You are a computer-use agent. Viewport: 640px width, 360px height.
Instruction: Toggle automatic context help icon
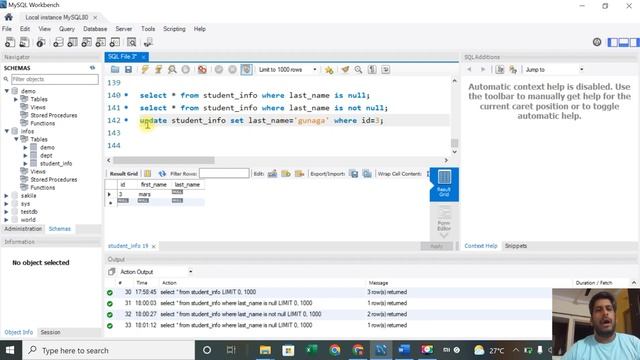coord(513,70)
